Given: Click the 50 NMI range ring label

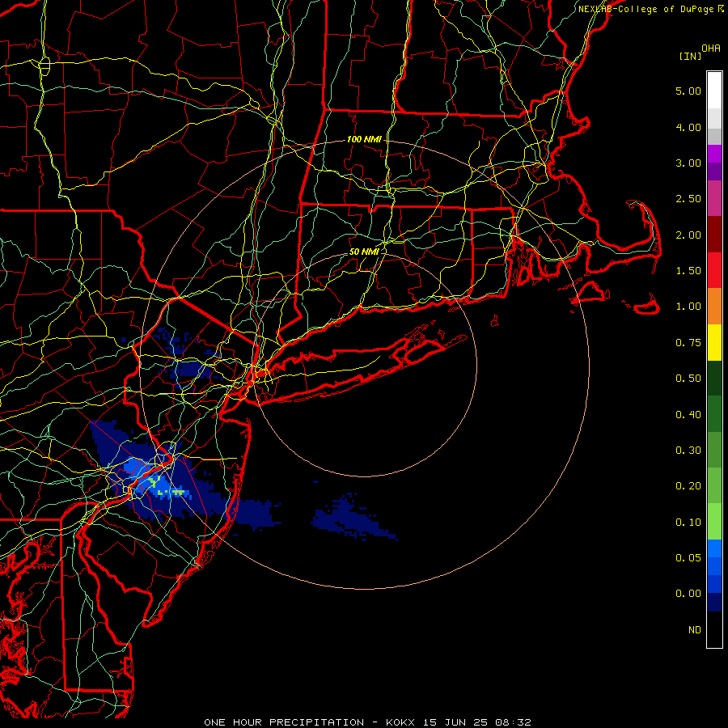Looking at the screenshot, I should point(364,252).
